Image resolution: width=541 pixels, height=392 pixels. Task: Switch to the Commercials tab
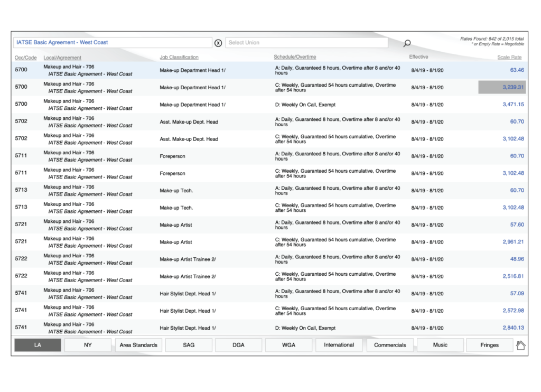[x=390, y=345]
